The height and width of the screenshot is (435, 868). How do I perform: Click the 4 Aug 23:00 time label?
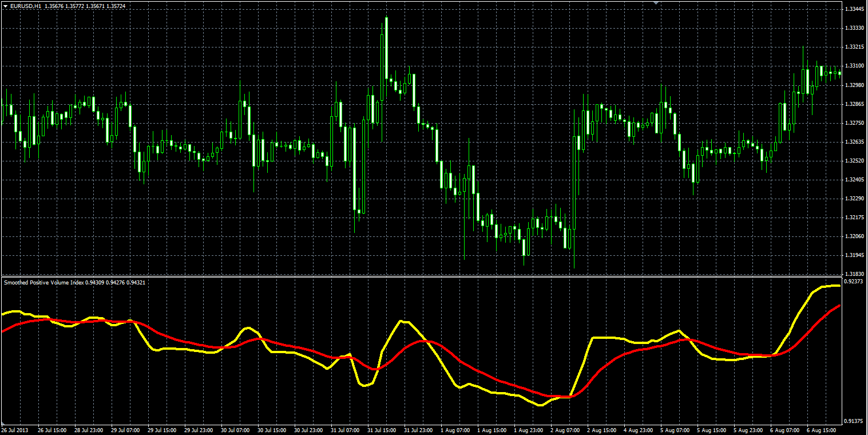click(x=638, y=430)
